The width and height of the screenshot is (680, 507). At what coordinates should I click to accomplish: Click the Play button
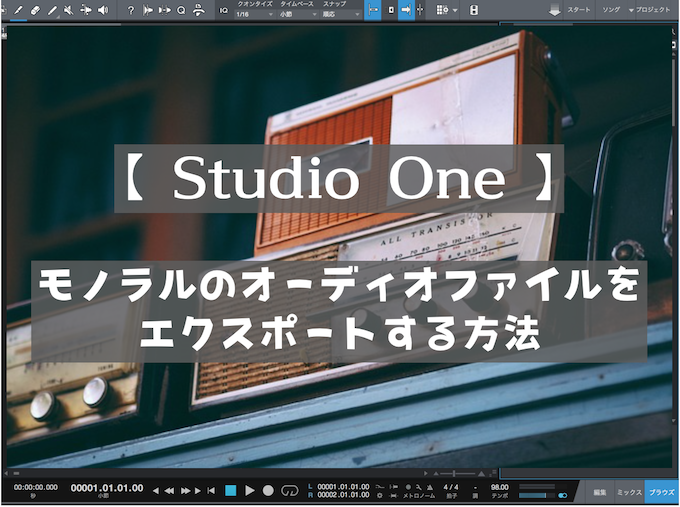tap(250, 491)
